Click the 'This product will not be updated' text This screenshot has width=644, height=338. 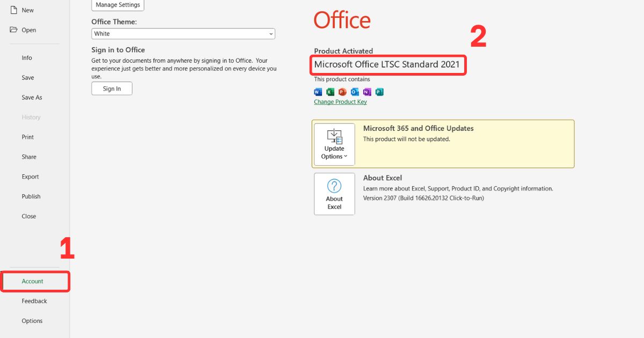(x=407, y=139)
